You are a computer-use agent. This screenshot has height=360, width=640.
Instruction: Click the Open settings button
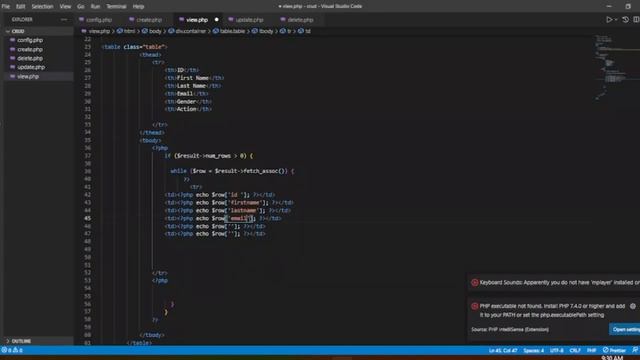point(625,329)
